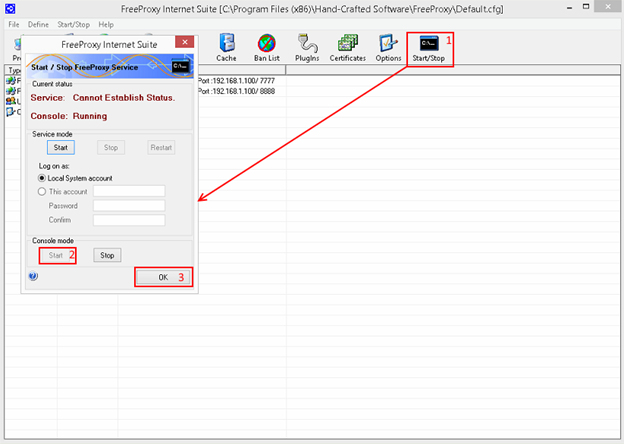
Task: Open the PlugIns toolbar icon
Action: pyautogui.click(x=307, y=47)
